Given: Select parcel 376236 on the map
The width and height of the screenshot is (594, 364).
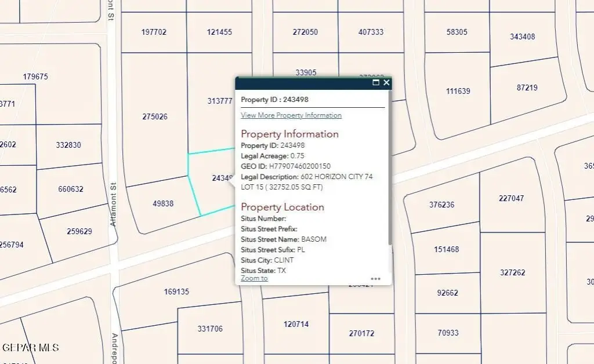Looking at the screenshot, I should (x=441, y=205).
